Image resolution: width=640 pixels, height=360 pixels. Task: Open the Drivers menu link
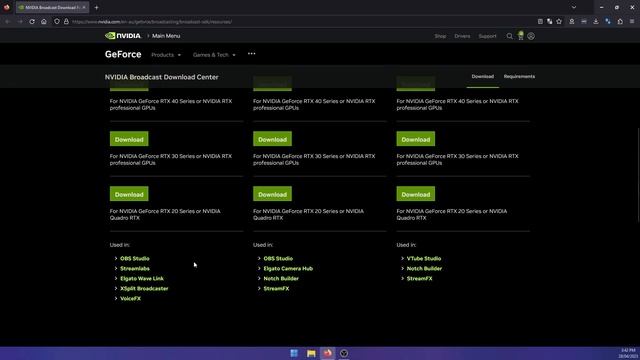(x=462, y=36)
